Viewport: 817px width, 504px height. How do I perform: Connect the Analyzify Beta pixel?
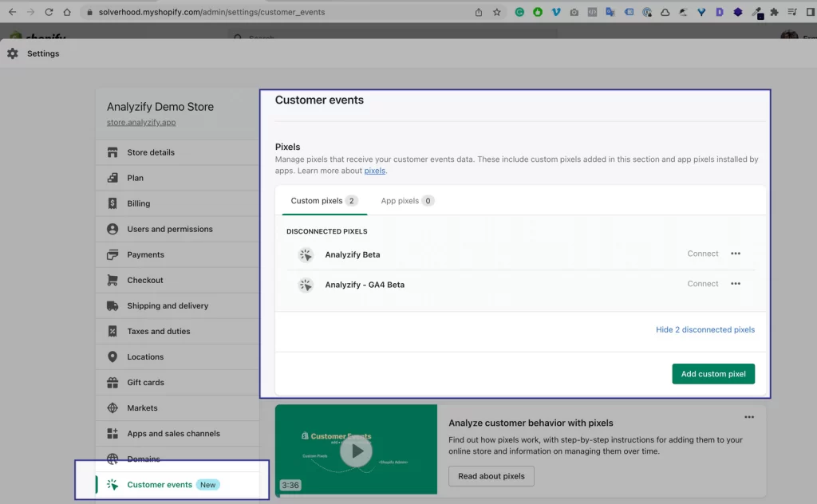click(x=702, y=254)
